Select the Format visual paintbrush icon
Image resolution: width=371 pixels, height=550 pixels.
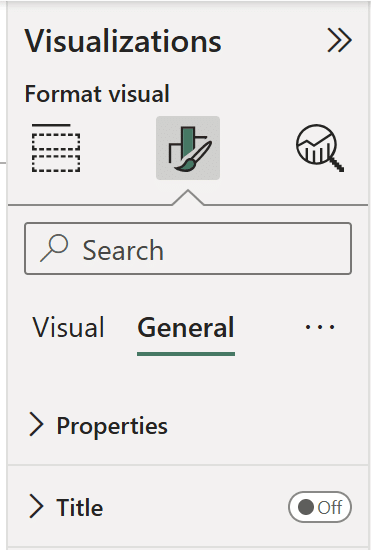click(188, 148)
